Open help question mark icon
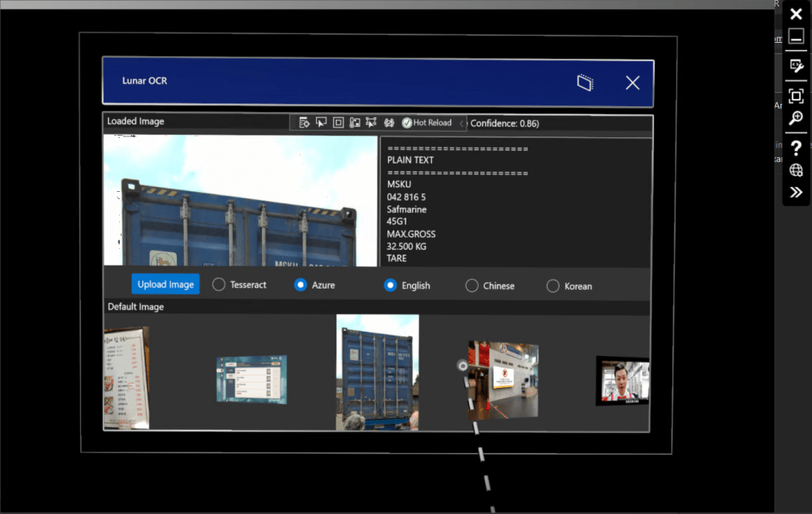The image size is (812, 514). pyautogui.click(x=796, y=148)
